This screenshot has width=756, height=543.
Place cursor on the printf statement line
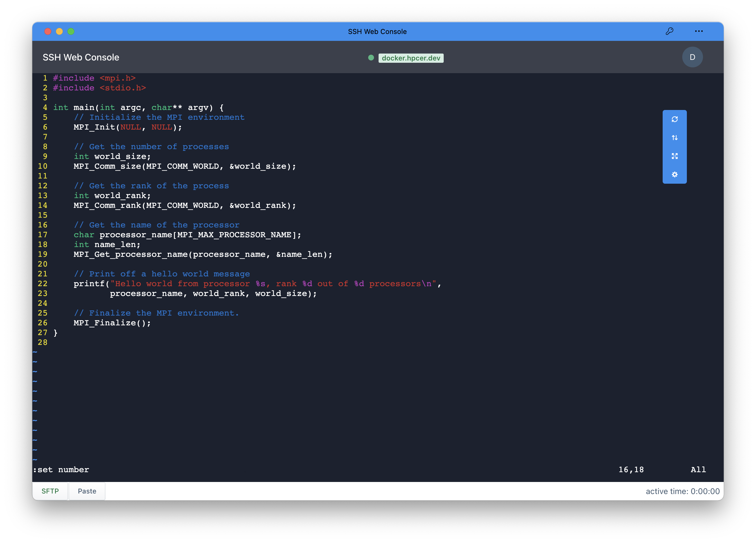pyautogui.click(x=257, y=284)
